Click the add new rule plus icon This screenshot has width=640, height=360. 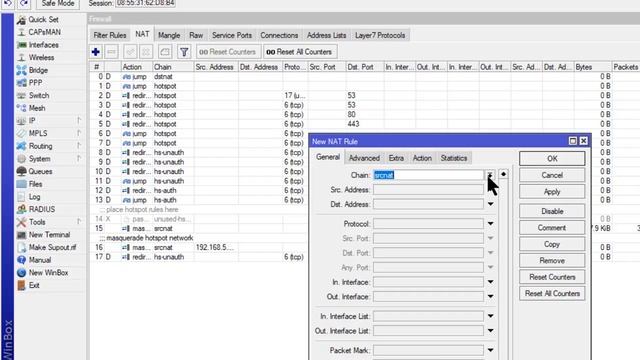click(96, 52)
